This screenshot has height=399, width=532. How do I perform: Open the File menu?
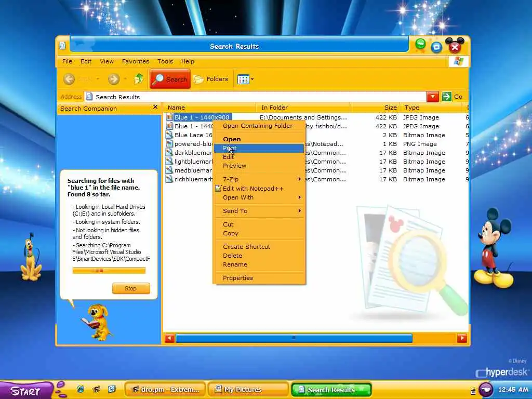point(67,61)
